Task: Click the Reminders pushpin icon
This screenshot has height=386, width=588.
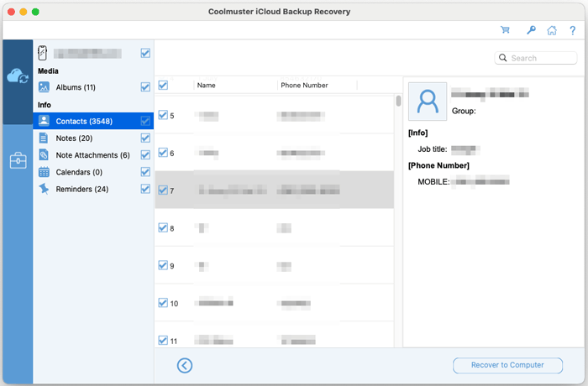Action: point(44,189)
